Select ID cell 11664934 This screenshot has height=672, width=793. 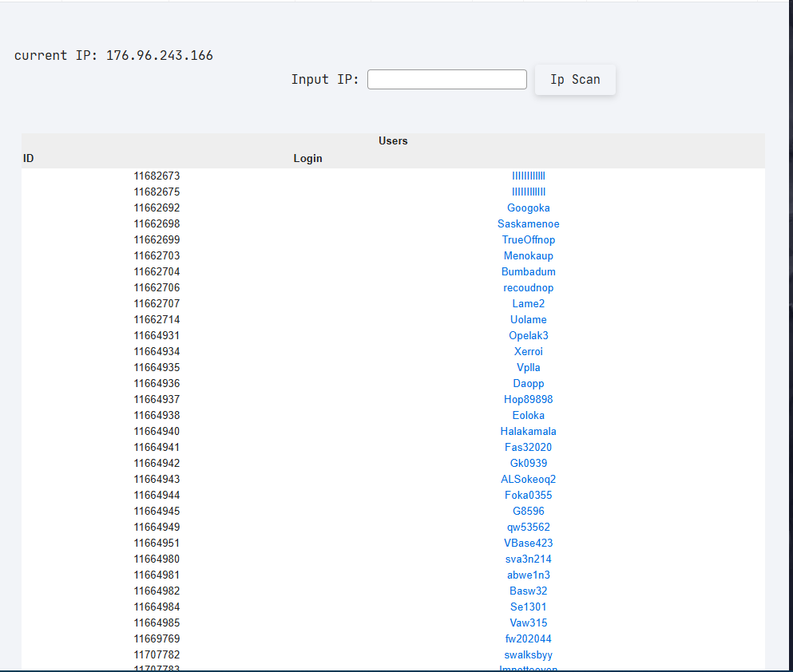[x=157, y=352]
